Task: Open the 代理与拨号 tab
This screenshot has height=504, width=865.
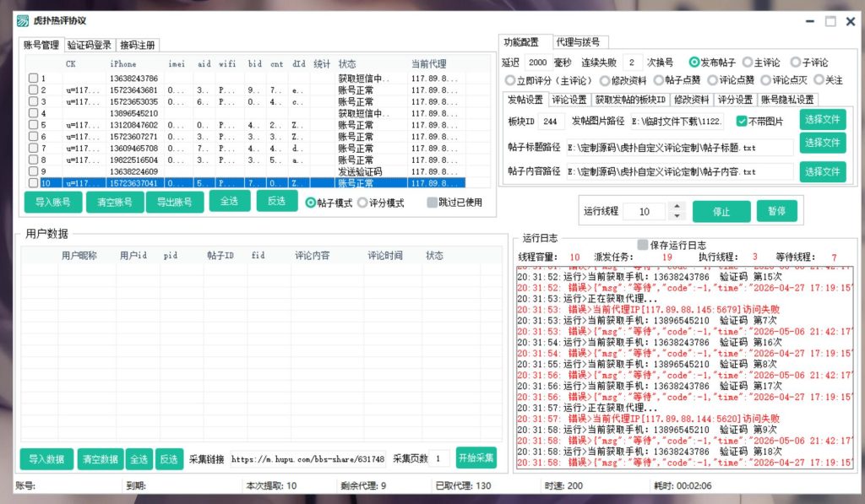Action: pos(578,42)
